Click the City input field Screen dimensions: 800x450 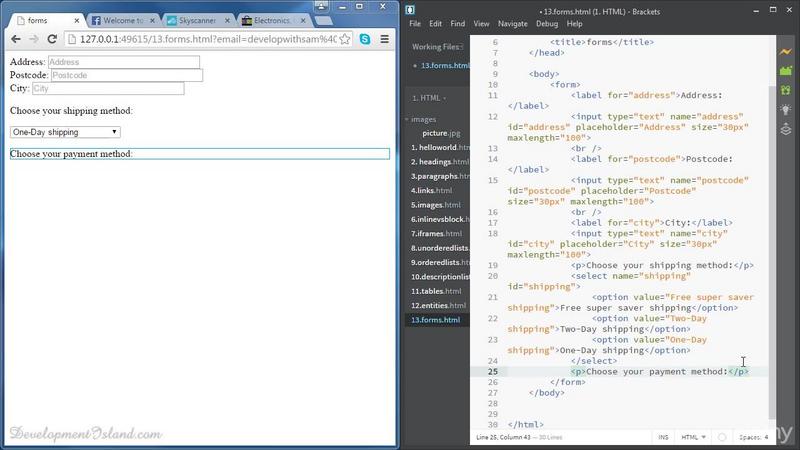[108, 88]
